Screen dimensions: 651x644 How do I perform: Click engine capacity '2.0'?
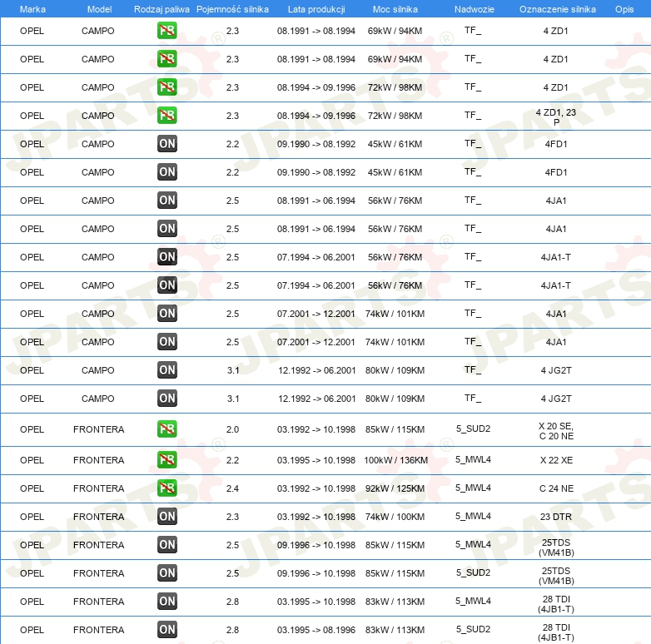(x=232, y=429)
